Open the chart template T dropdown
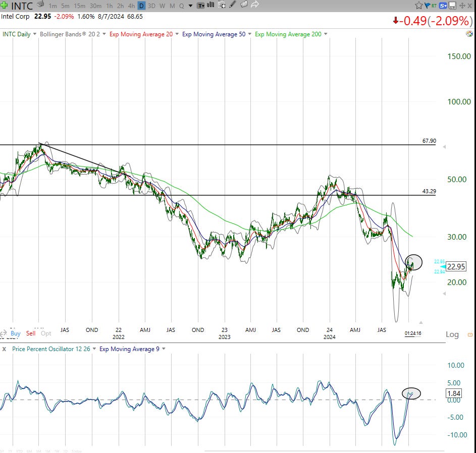This screenshot has height=453, width=476. click(201, 6)
